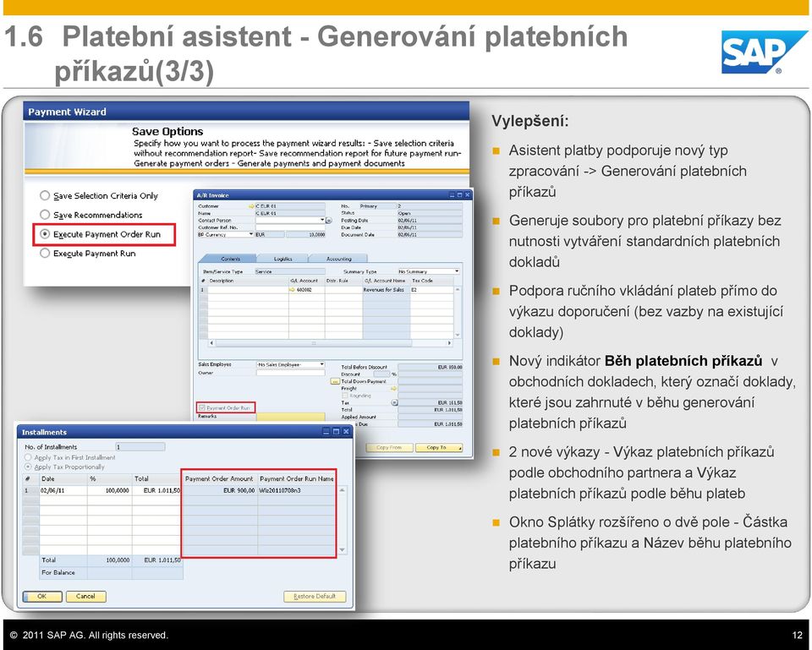Click Customer Ref. No. input field
Screen dimensions: 812x650
coord(290,227)
